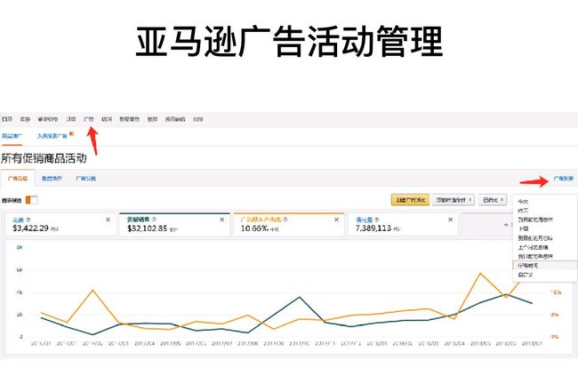Open 库存 inventory menu in top navigation

[x=25, y=119]
